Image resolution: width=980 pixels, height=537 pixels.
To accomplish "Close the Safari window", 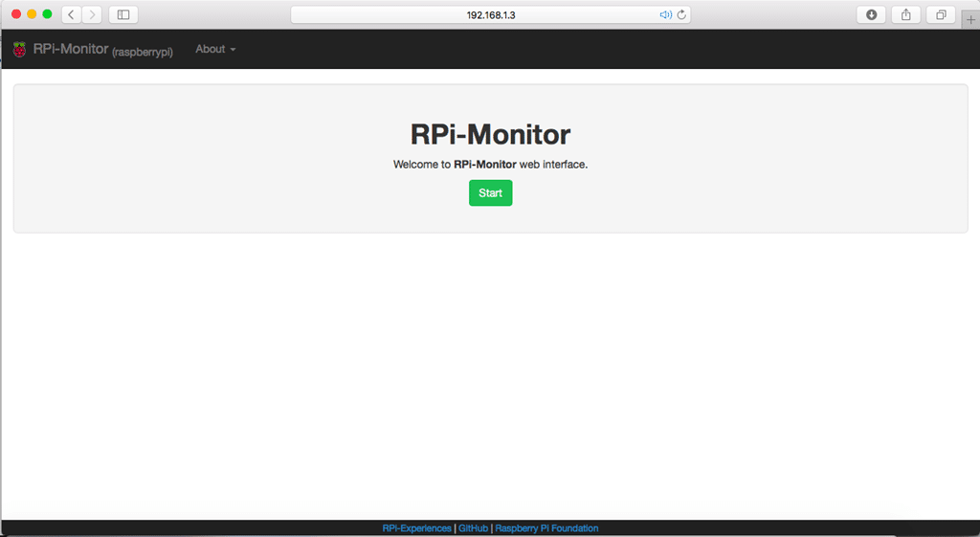I will [16, 13].
